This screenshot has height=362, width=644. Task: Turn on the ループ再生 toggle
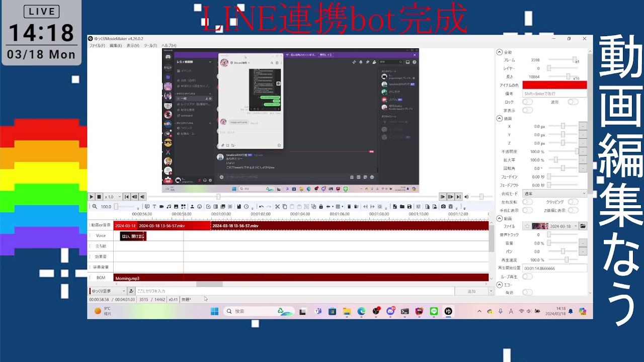pyautogui.click(x=527, y=277)
